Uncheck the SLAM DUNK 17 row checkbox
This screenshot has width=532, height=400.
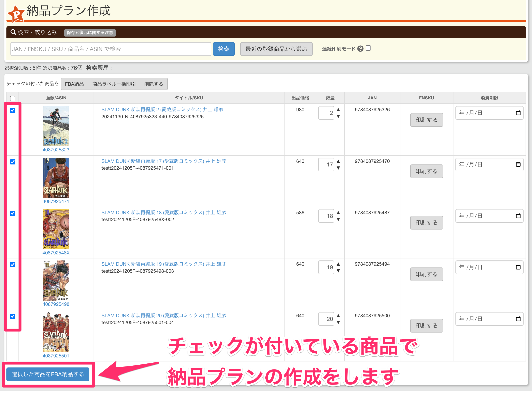13,162
